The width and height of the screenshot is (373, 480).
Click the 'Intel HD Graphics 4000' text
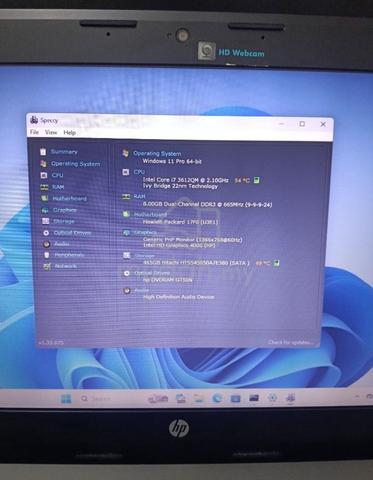pyautogui.click(x=179, y=245)
